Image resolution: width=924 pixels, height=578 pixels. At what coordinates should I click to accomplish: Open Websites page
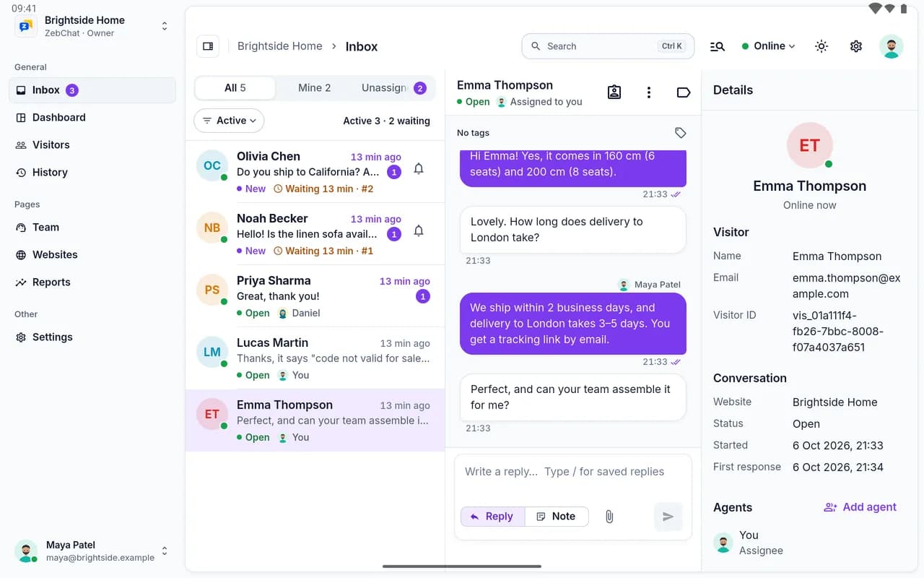coord(92,255)
